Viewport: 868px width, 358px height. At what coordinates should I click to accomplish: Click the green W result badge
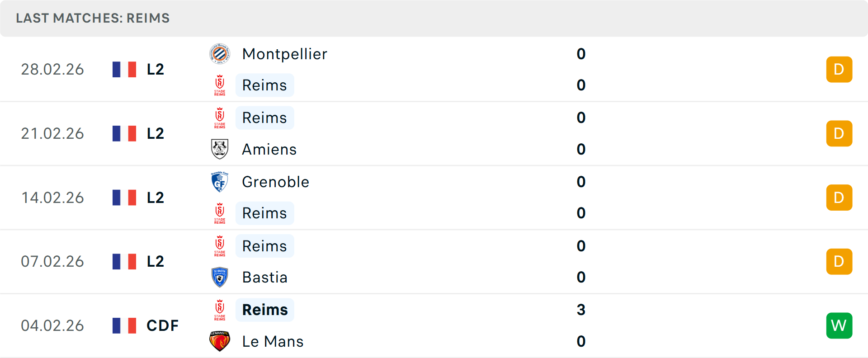tap(839, 325)
